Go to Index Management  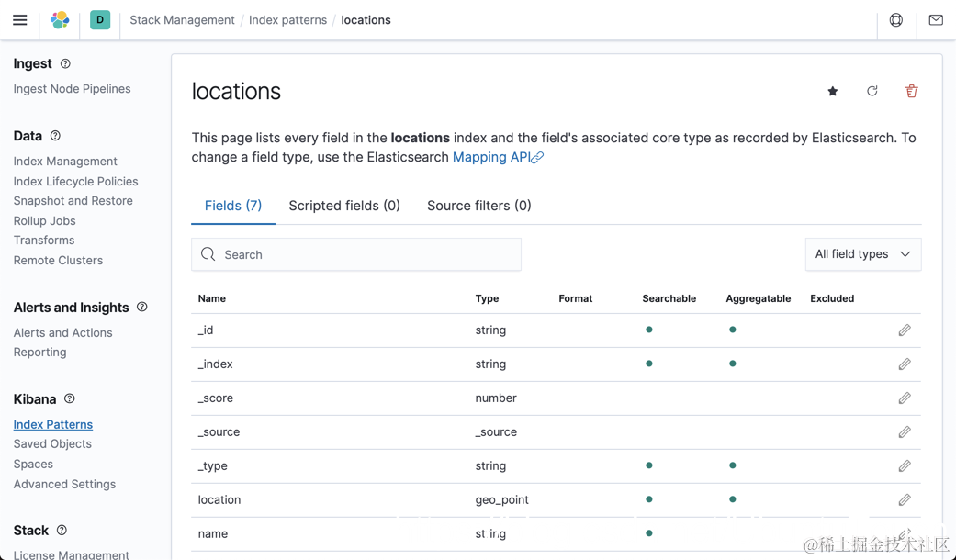click(x=65, y=162)
